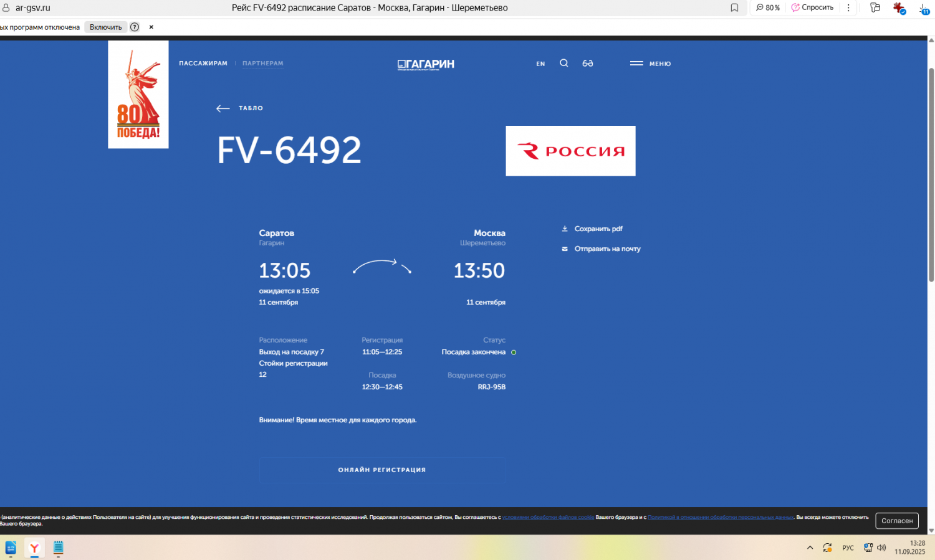This screenshot has height=560, width=935.
Task: Click the 80 Победа banner logo
Action: pos(138,95)
